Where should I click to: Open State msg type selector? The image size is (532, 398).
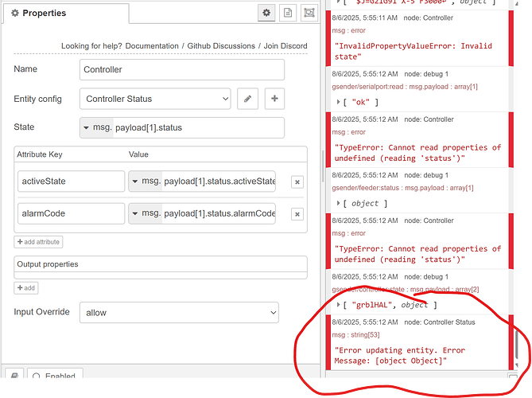[97, 127]
